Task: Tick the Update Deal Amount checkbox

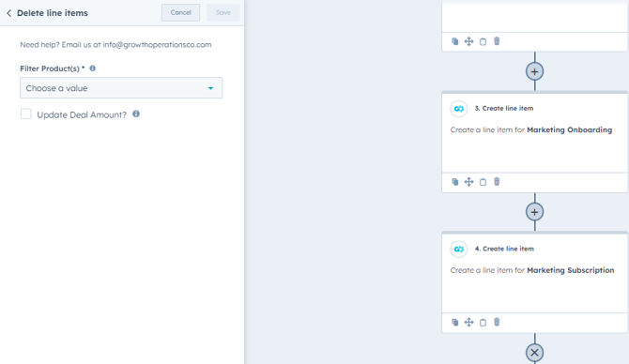Action: 26,114
